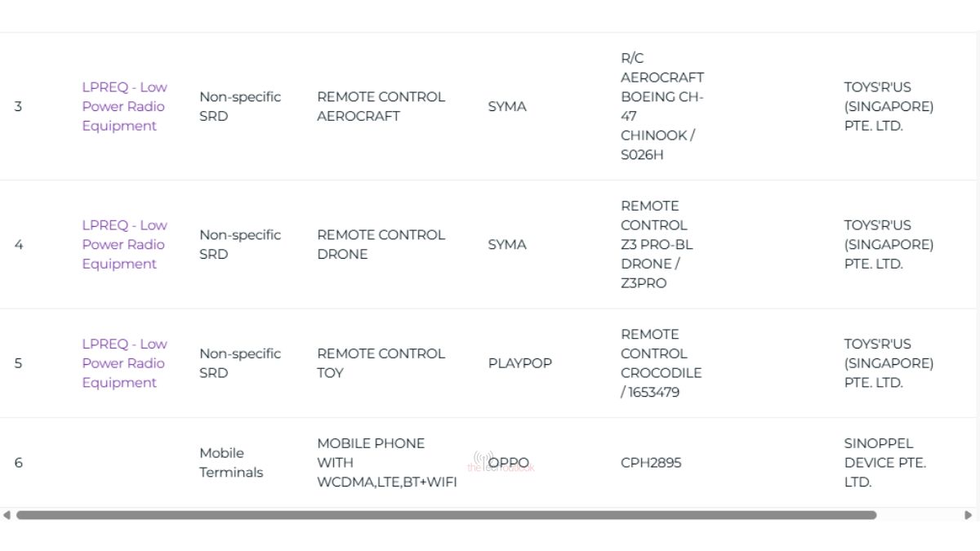Open LPREQ link in row 3

click(x=124, y=106)
